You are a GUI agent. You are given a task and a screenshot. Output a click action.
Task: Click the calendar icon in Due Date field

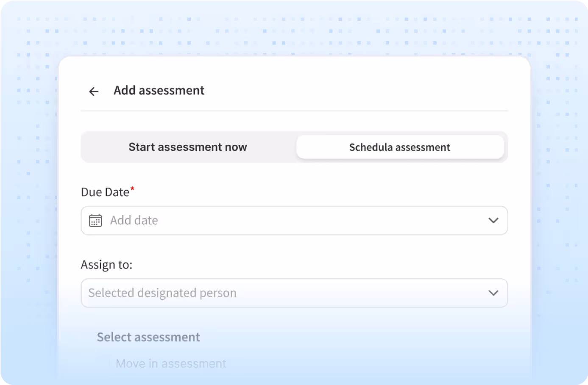pyautogui.click(x=95, y=220)
